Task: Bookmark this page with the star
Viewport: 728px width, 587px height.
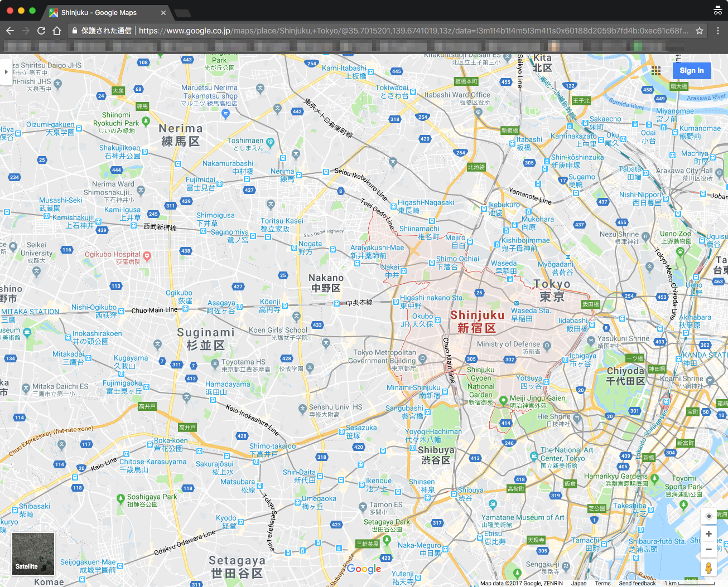Action: point(700,31)
